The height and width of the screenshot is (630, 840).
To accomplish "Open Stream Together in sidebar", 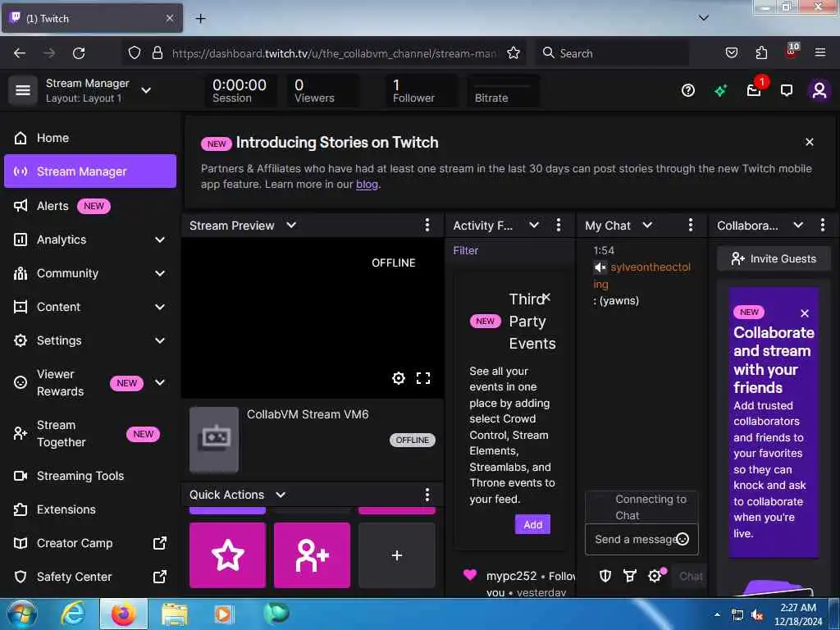I will 90,433.
